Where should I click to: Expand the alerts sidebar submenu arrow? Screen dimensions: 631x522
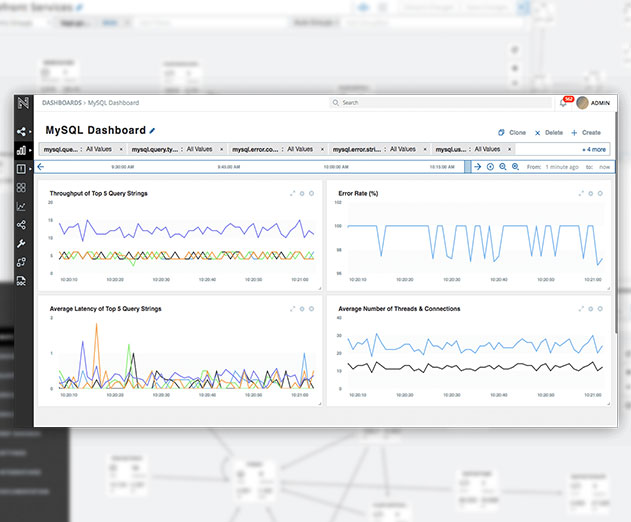[30, 169]
